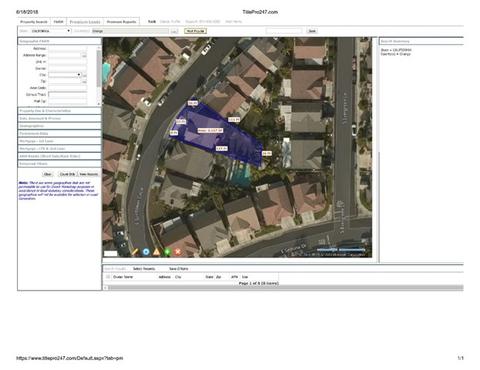Click Save/Share in results toolbar
Image resolution: width=480 pixels, height=370 pixels.
click(179, 269)
